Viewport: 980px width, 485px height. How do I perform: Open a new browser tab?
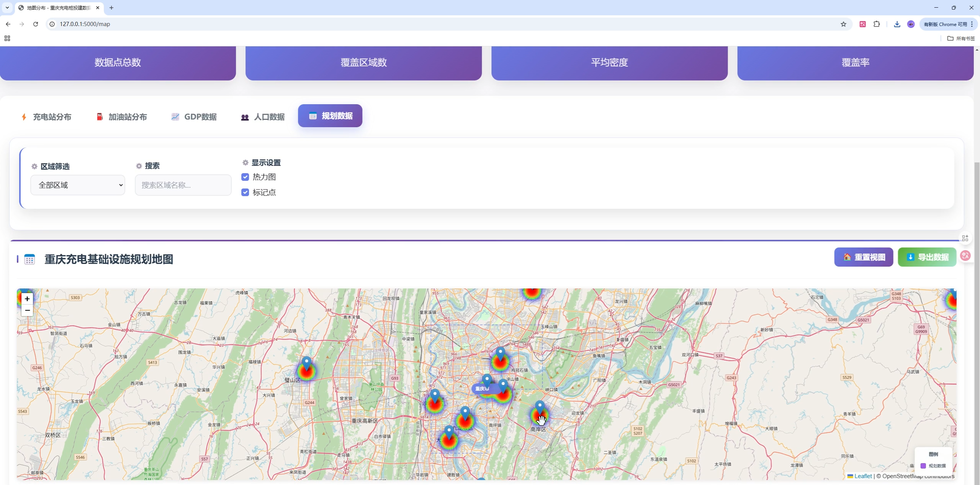[x=111, y=8]
